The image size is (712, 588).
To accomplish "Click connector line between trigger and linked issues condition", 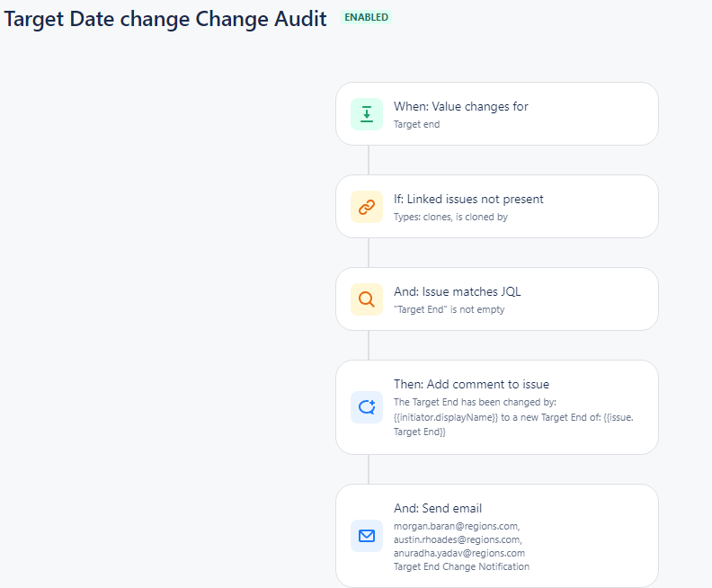I will (369, 160).
